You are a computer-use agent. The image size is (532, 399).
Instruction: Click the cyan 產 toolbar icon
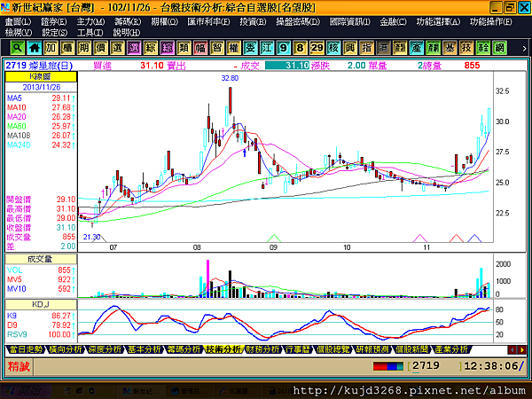click(417, 48)
